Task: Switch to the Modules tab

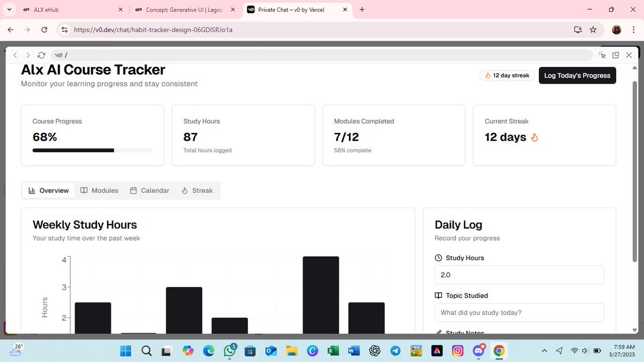Action: (x=99, y=190)
